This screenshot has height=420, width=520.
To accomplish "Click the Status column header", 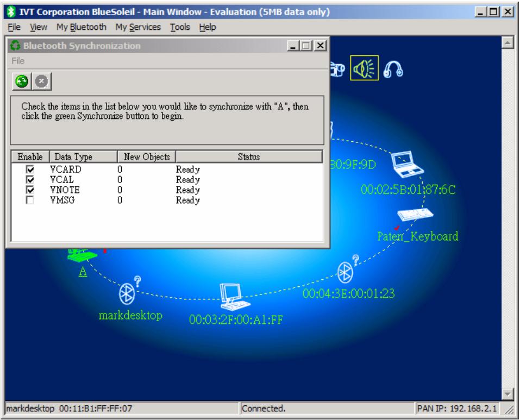I will 249,157.
